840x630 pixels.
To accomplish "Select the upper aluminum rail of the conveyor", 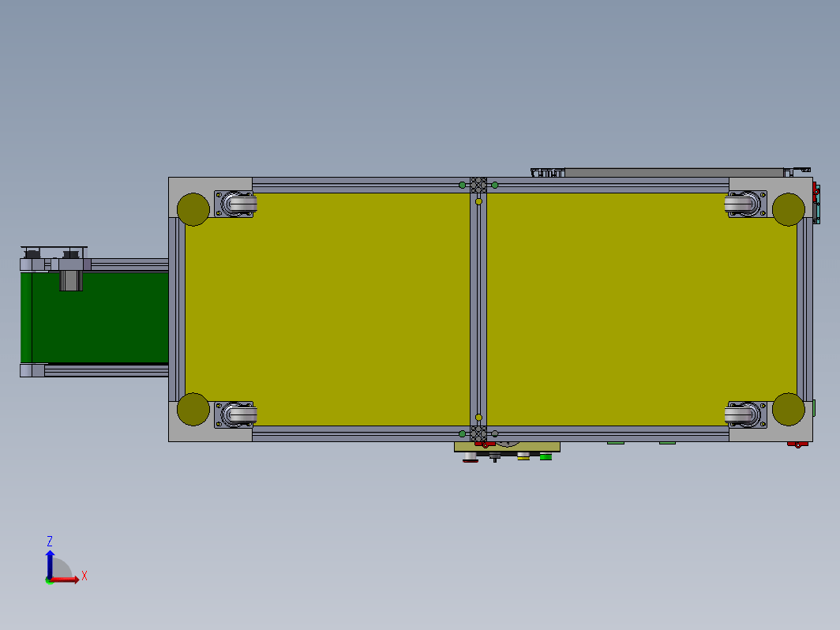I will (x=129, y=264).
